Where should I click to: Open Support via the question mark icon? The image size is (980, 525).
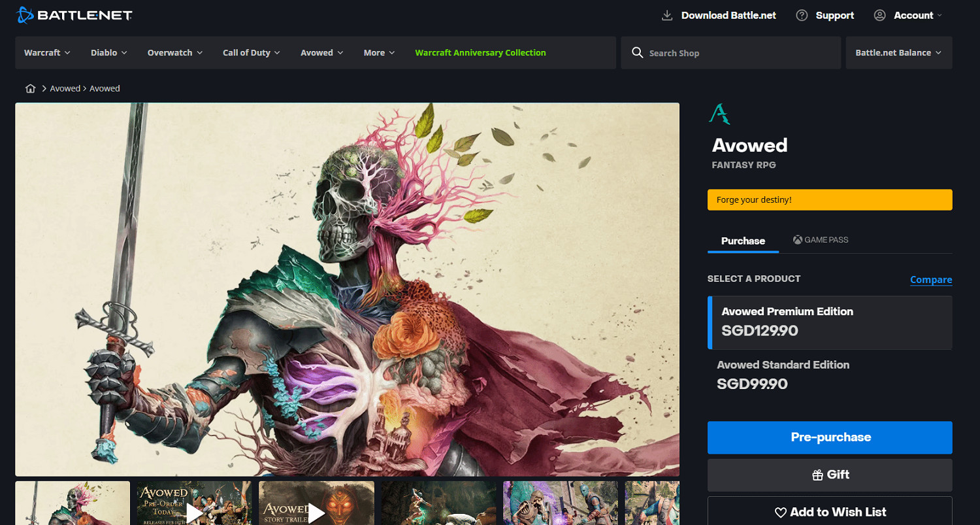point(802,16)
